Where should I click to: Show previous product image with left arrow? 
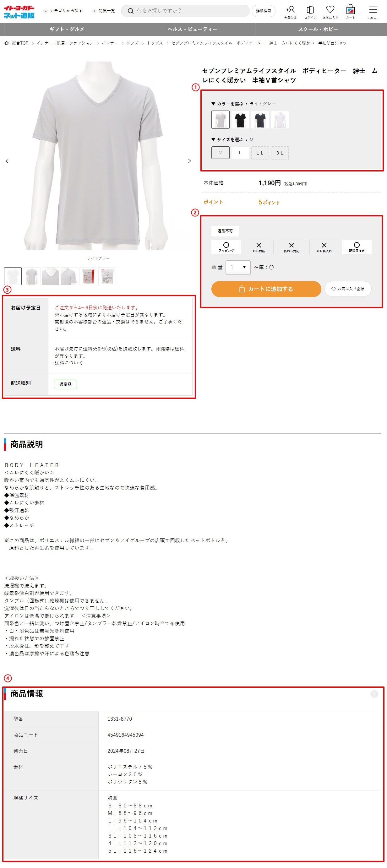[x=7, y=161]
